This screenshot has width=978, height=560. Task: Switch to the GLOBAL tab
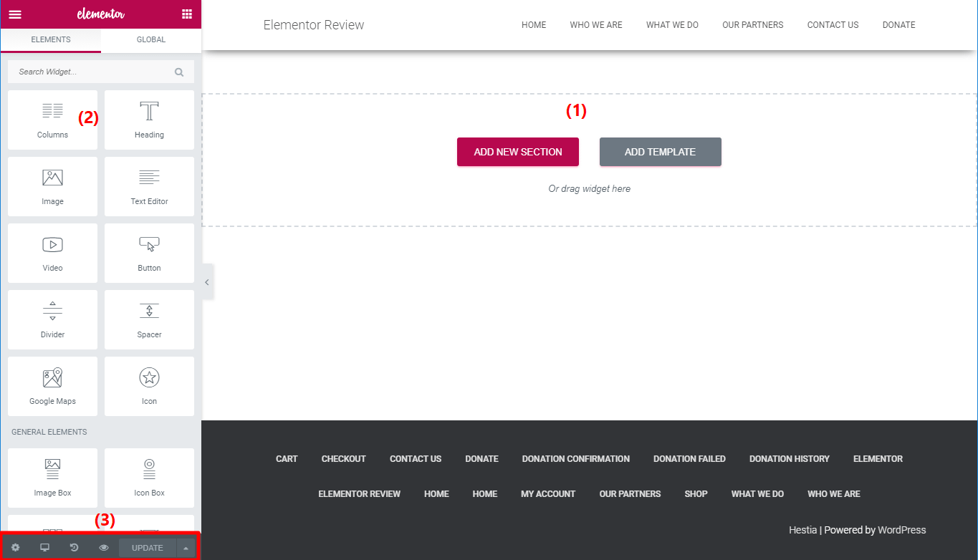coord(150,41)
